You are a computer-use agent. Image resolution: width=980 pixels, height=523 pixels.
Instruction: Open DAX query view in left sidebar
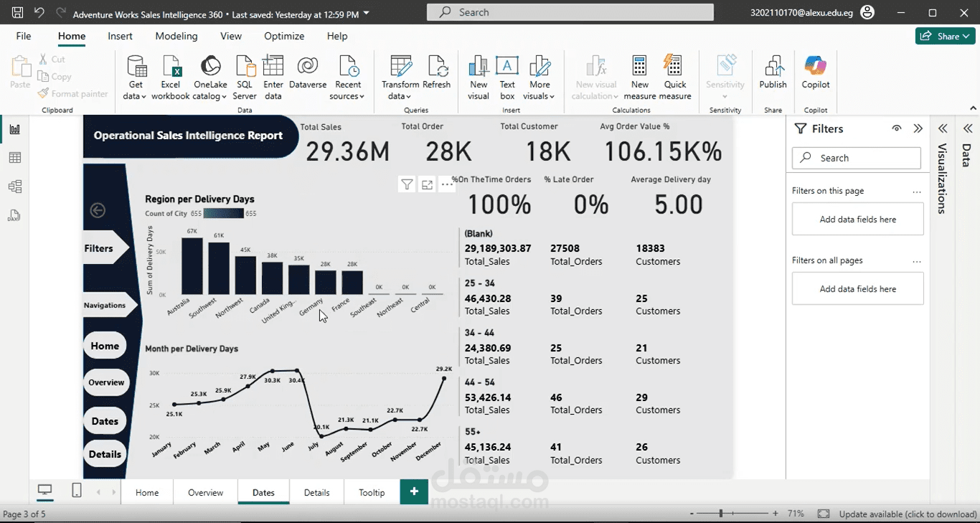[x=14, y=215]
